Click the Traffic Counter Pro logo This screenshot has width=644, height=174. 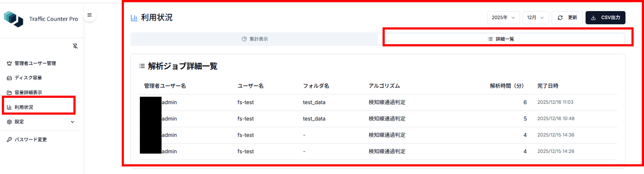[14, 19]
